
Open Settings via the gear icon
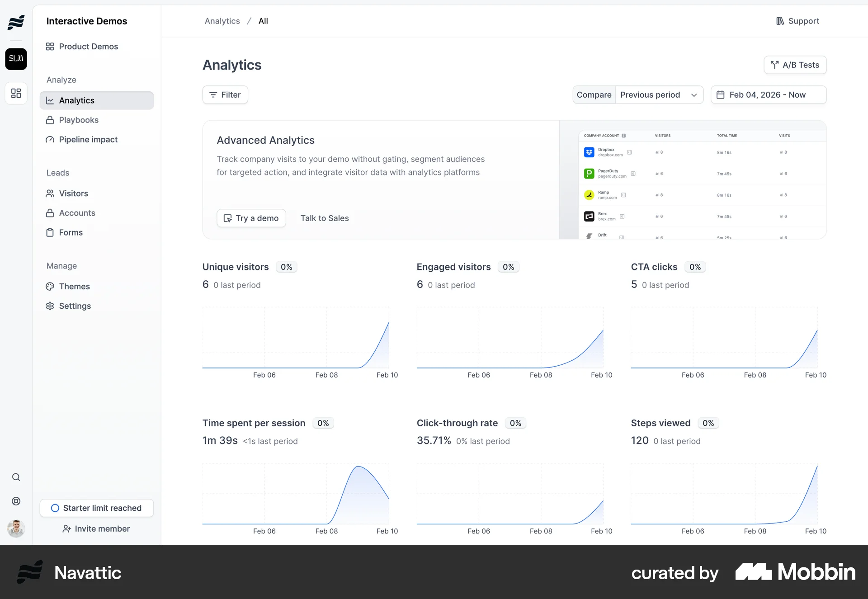coord(50,306)
